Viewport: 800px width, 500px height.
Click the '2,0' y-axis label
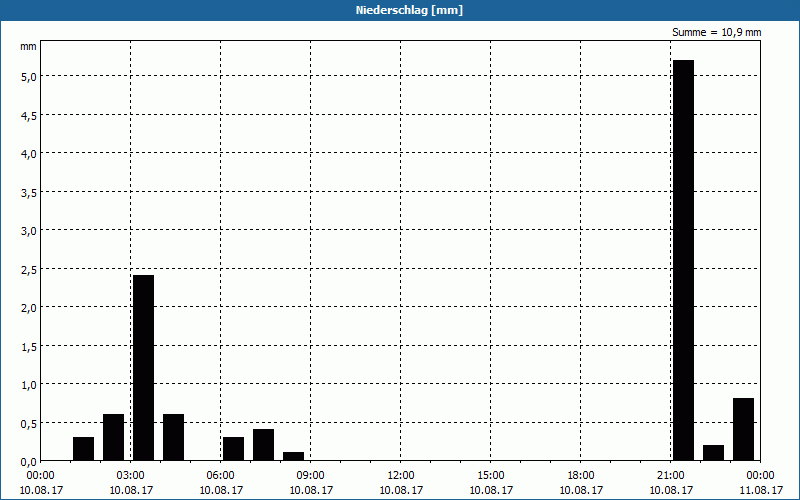(29, 308)
